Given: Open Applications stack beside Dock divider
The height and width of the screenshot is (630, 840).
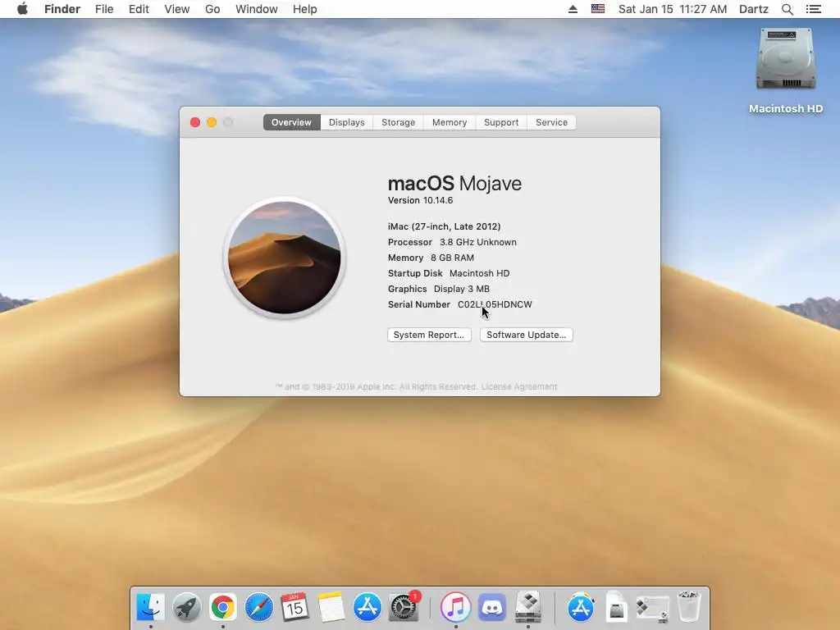Looking at the screenshot, I should click(581, 607).
